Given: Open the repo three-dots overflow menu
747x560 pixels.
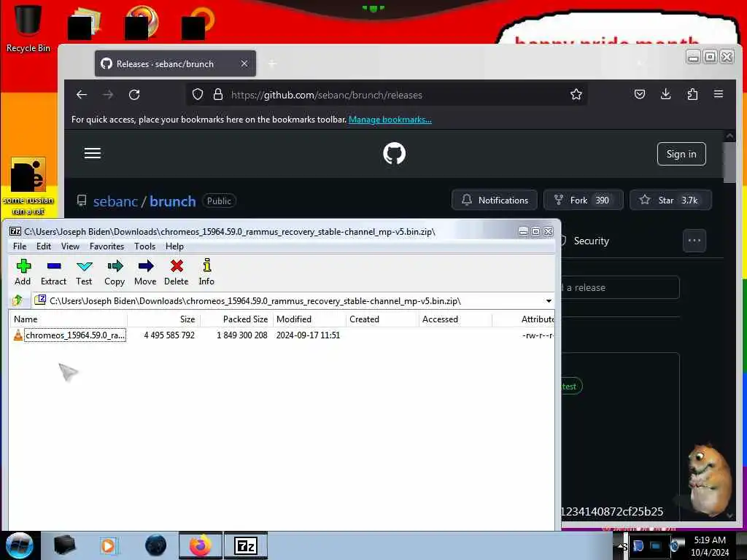Looking at the screenshot, I should (x=694, y=241).
